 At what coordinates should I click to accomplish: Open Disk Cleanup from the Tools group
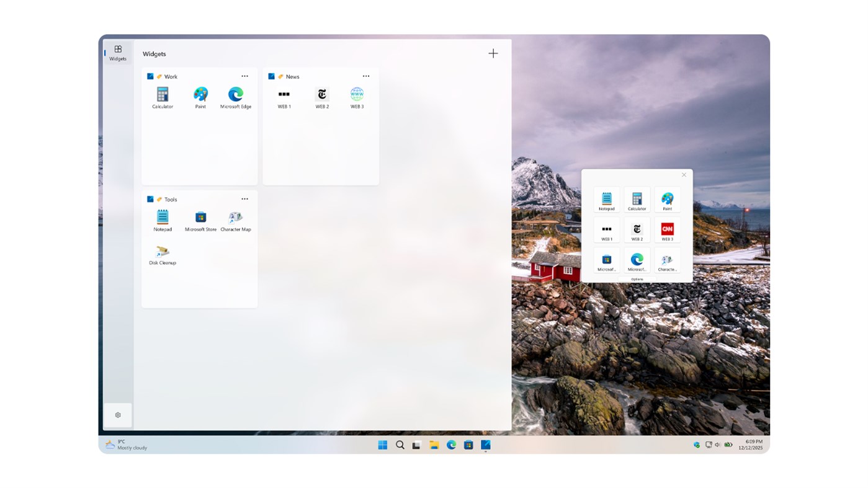pyautogui.click(x=162, y=251)
